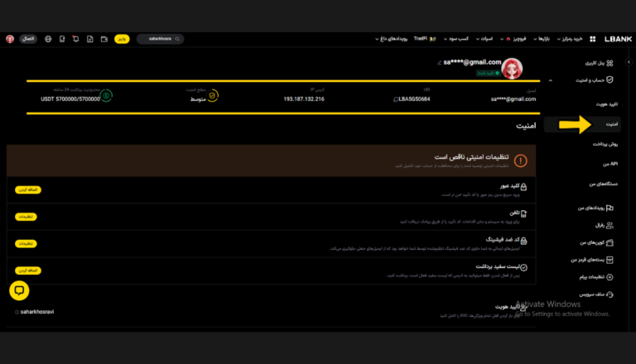
Task: Open the yellow chat support bubble
Action: coord(19,290)
